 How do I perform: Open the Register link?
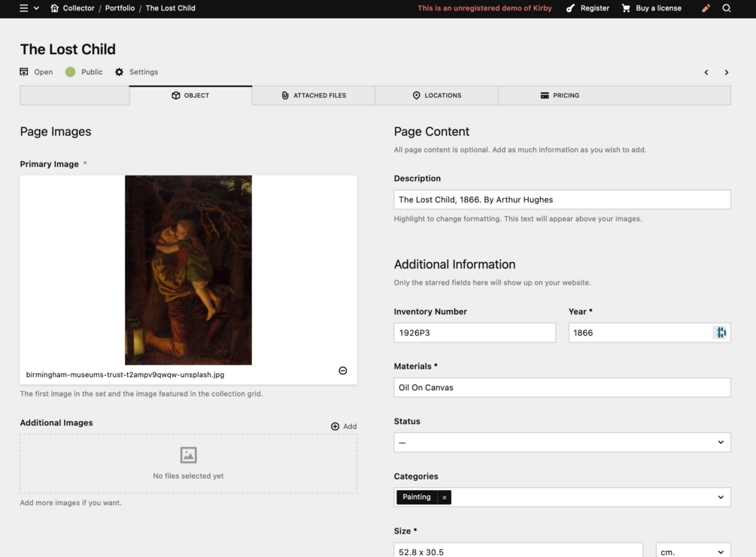point(594,8)
